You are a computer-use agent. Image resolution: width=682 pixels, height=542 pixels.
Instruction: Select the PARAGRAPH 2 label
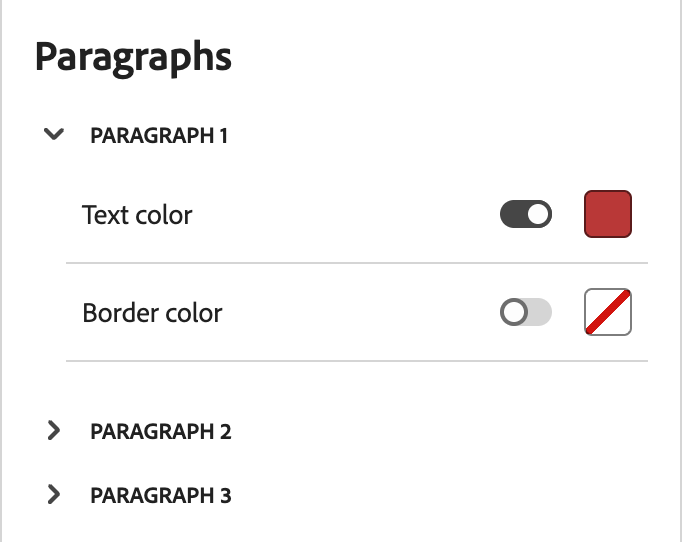click(161, 432)
